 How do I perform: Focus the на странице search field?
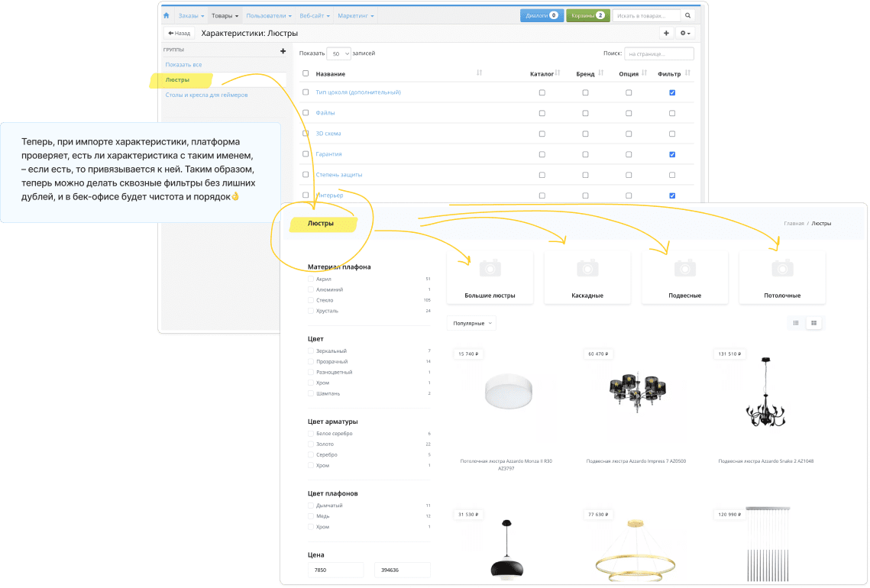pyautogui.click(x=659, y=53)
